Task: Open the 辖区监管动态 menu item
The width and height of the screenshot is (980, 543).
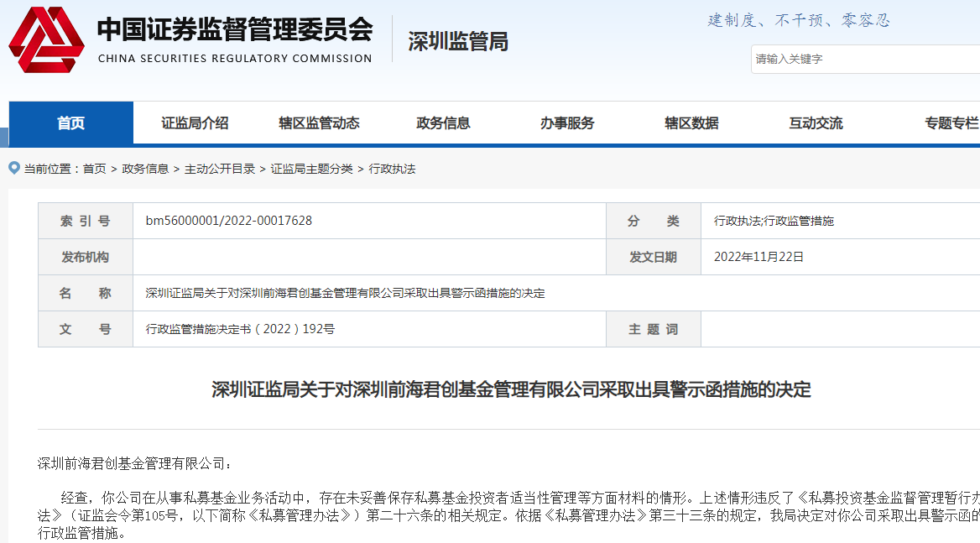Action: [x=319, y=123]
